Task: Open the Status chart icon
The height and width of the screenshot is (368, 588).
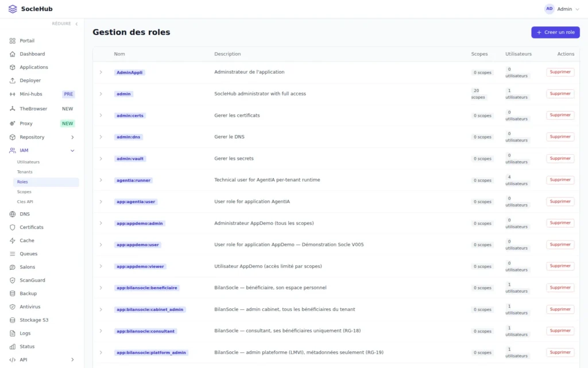Action: pyautogui.click(x=13, y=347)
